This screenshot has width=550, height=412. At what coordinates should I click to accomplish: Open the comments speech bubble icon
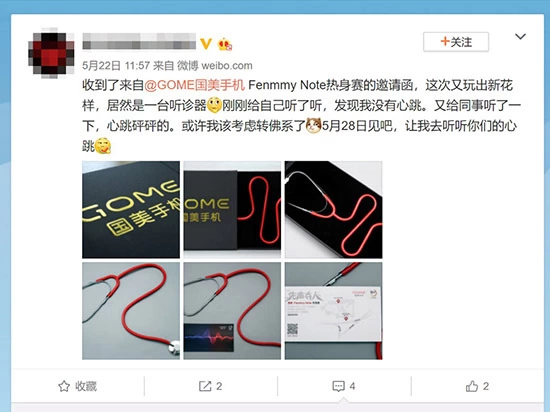[338, 386]
